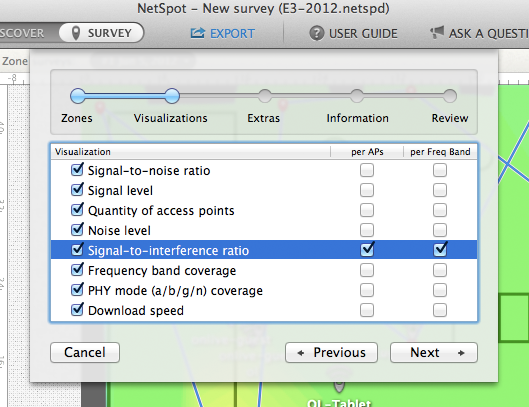Select the Visualizations step marker

point(172,96)
